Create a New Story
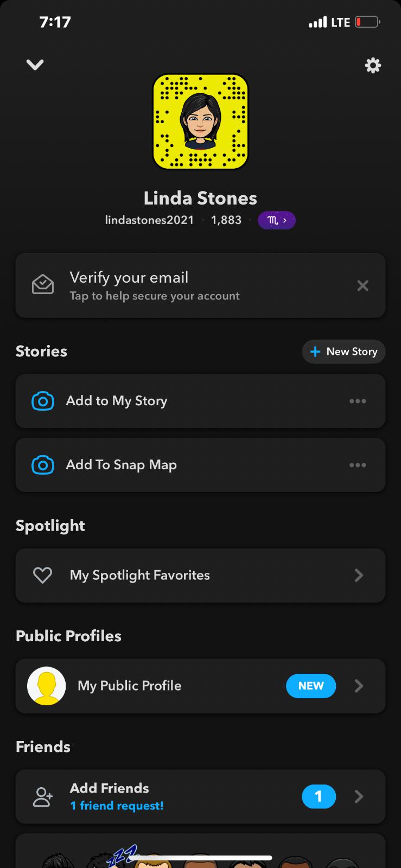 pyautogui.click(x=343, y=352)
